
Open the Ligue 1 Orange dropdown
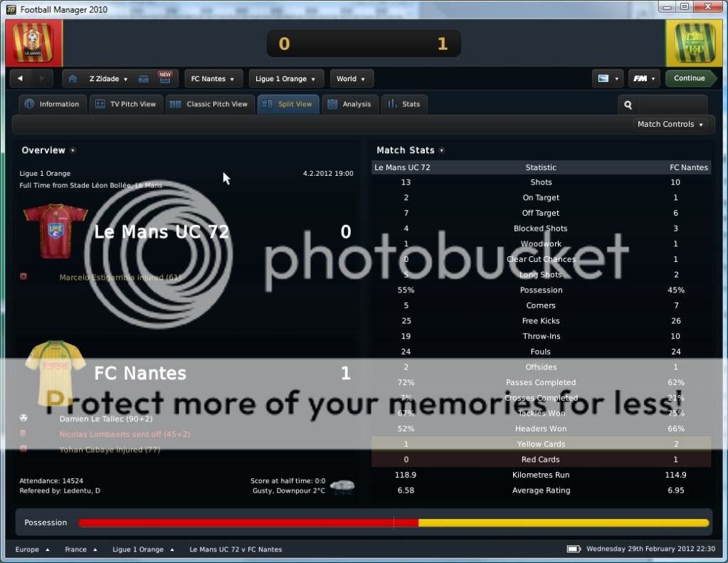[x=286, y=79]
